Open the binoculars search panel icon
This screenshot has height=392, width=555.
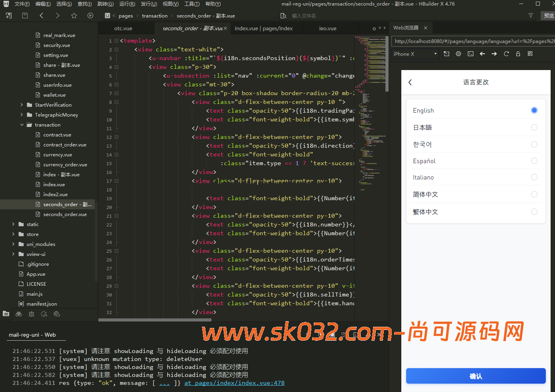click(x=19, y=314)
